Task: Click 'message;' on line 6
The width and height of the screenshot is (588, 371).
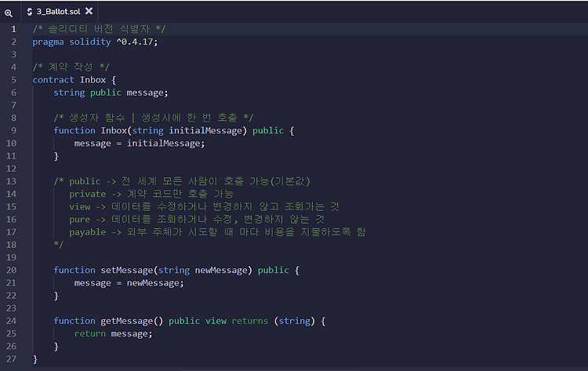Action: pyautogui.click(x=147, y=93)
